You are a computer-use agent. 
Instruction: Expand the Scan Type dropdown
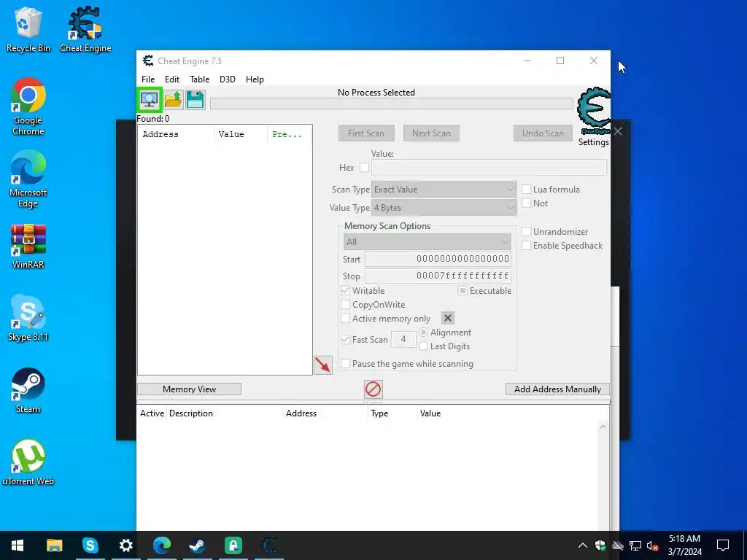coord(444,189)
